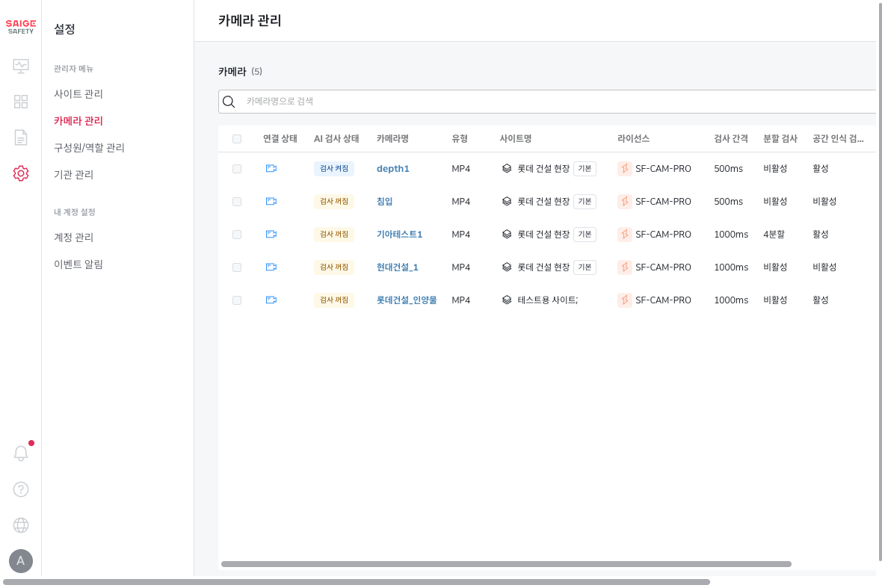Click the page bottom horizontal scrollbar
885x588 pixels.
pos(356,582)
